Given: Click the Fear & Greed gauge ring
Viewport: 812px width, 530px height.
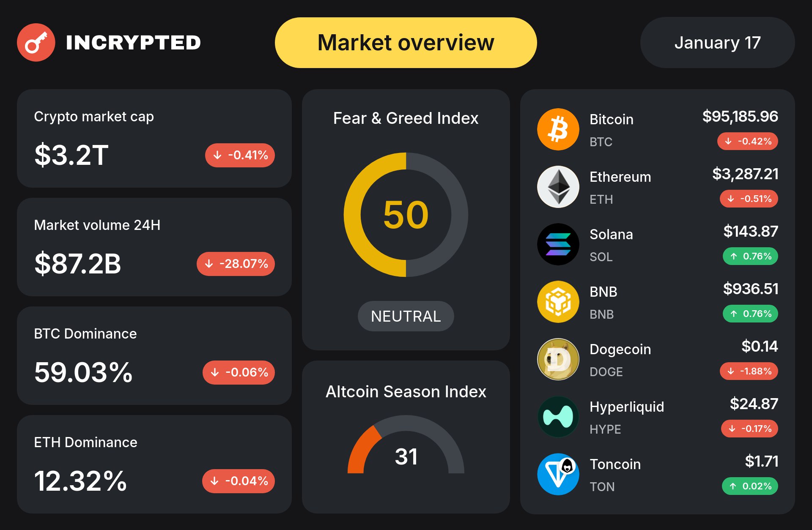Looking at the screenshot, I should 352,215.
